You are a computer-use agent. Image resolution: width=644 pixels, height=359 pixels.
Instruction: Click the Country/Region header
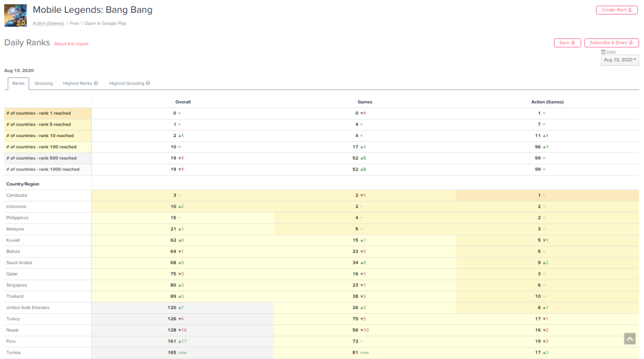point(23,184)
